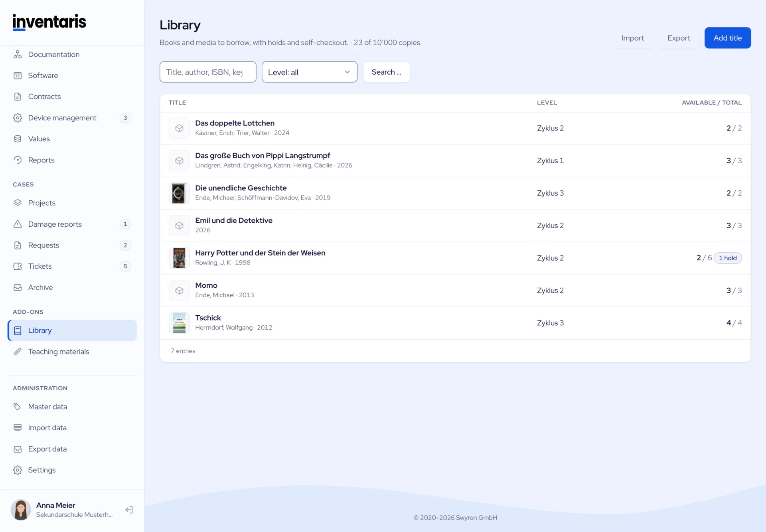The image size is (766, 532).
Task: Click the Import button
Action: [x=633, y=38]
